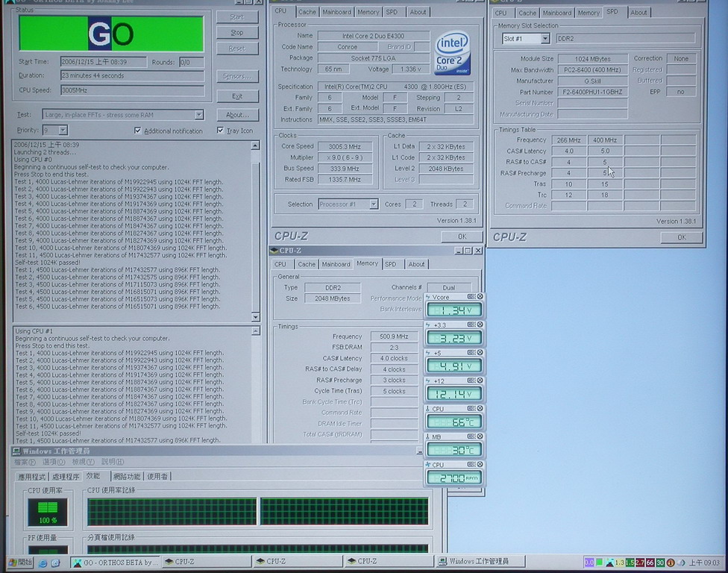Open settings on the +5 voltage widget
The width and height of the screenshot is (728, 573).
[471, 352]
